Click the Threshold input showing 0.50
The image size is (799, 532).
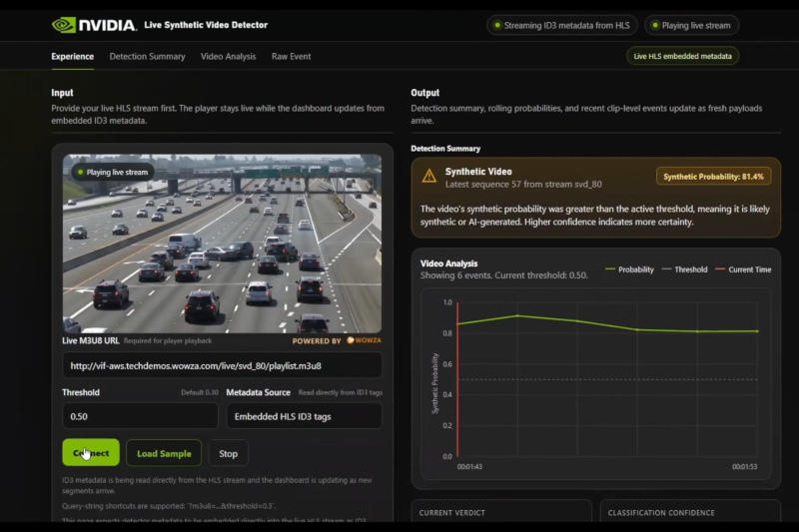click(140, 416)
